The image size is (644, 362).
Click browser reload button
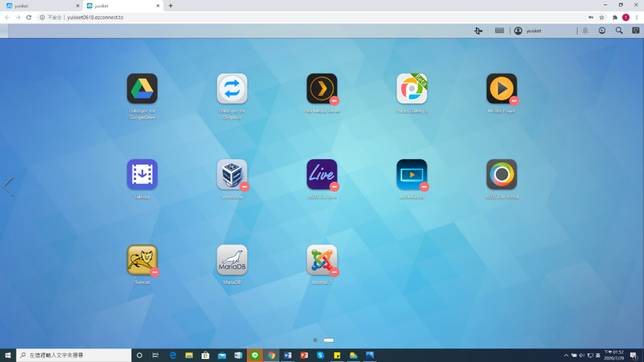(x=29, y=17)
